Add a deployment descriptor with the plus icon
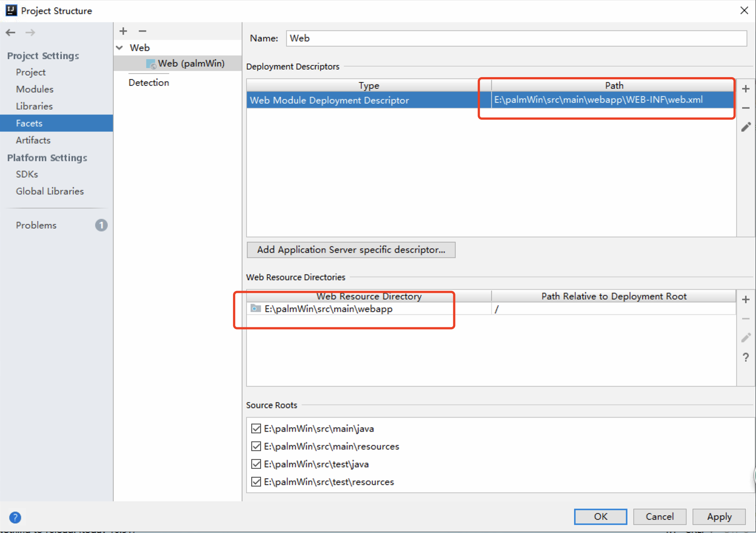The image size is (756, 533). click(746, 89)
